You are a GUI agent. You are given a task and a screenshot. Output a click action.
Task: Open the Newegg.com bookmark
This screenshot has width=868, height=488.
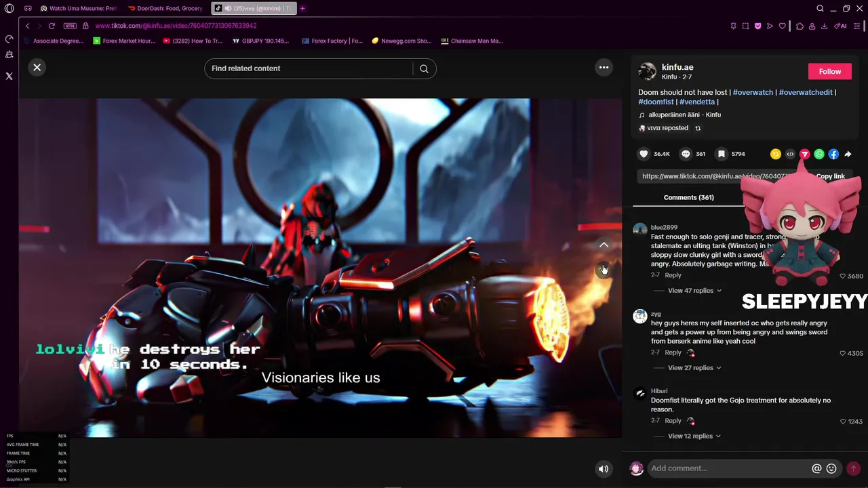401,41
